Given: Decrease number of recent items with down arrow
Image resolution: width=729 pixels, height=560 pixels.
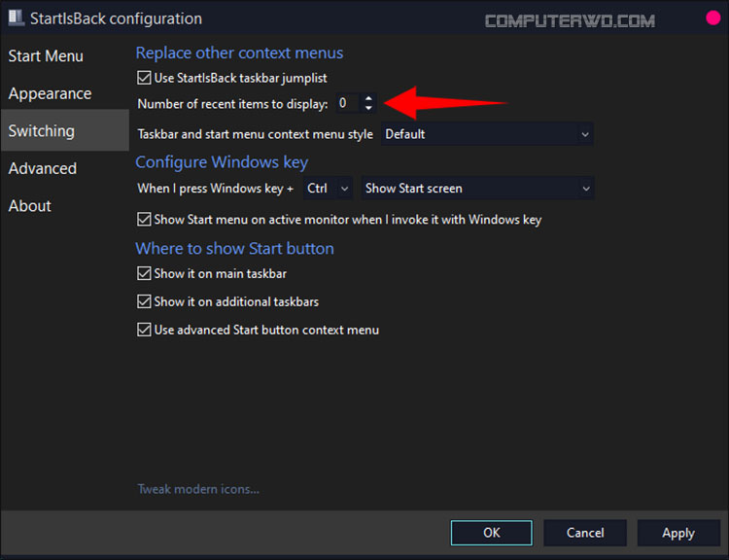Looking at the screenshot, I should pos(368,108).
